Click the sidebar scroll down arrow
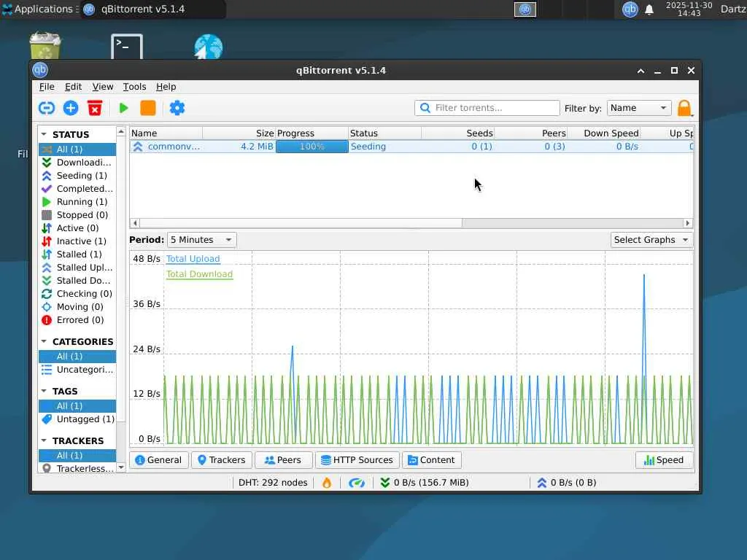The height and width of the screenshot is (560, 747). point(121,467)
